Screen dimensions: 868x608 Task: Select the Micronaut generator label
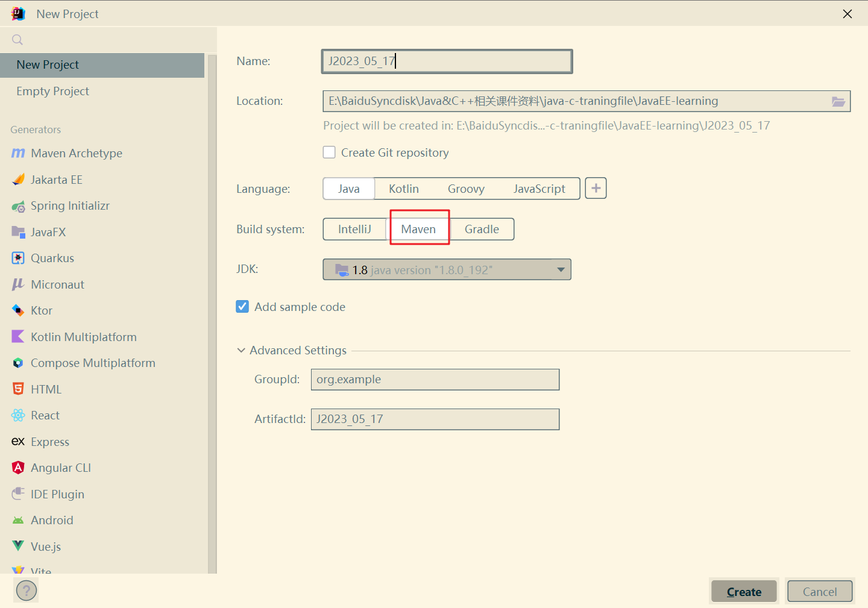pyautogui.click(x=58, y=284)
